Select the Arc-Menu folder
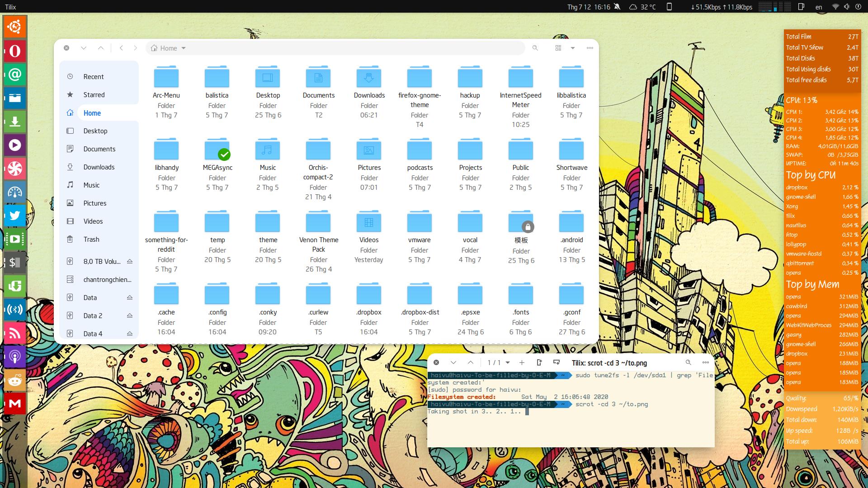Image resolution: width=868 pixels, height=488 pixels. (166, 92)
